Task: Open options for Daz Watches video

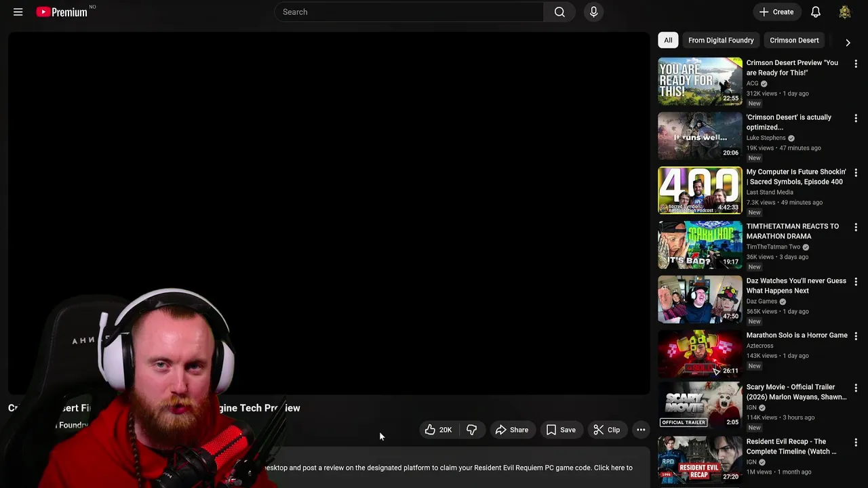Action: pos(856,281)
